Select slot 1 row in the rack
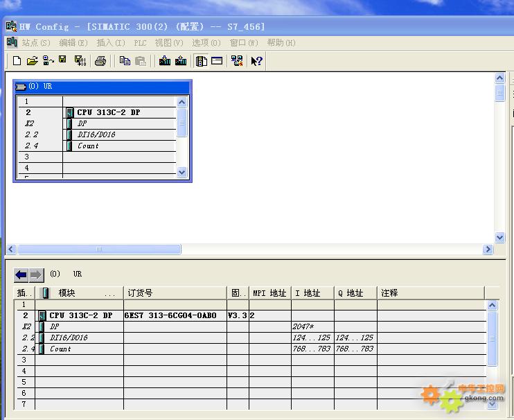This screenshot has height=420, width=514. pyautogui.click(x=97, y=102)
